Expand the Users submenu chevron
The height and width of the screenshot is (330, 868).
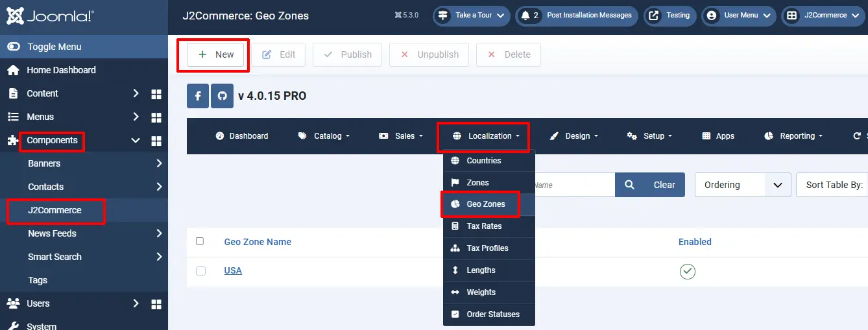point(136,303)
